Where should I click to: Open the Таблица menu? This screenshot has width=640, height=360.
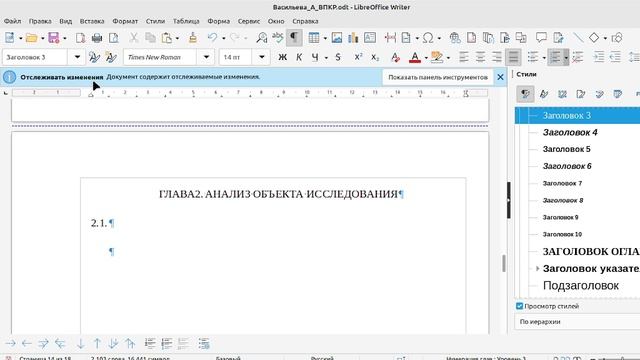(186, 21)
